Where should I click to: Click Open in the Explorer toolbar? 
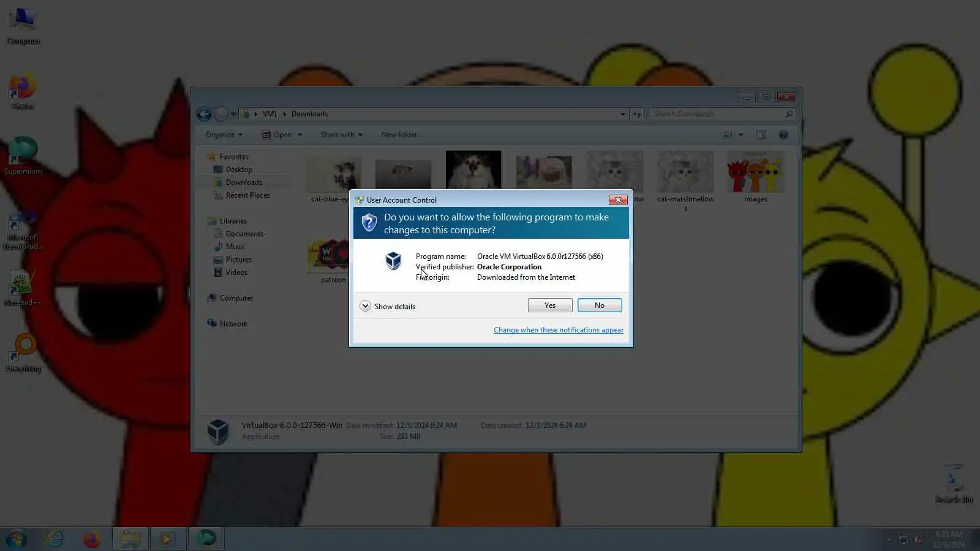pos(277,135)
